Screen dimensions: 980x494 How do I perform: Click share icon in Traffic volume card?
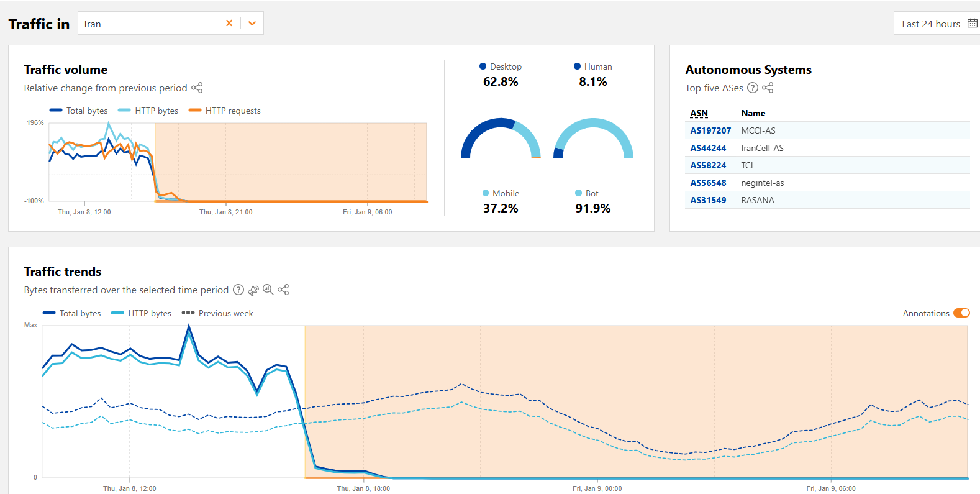[x=197, y=88]
